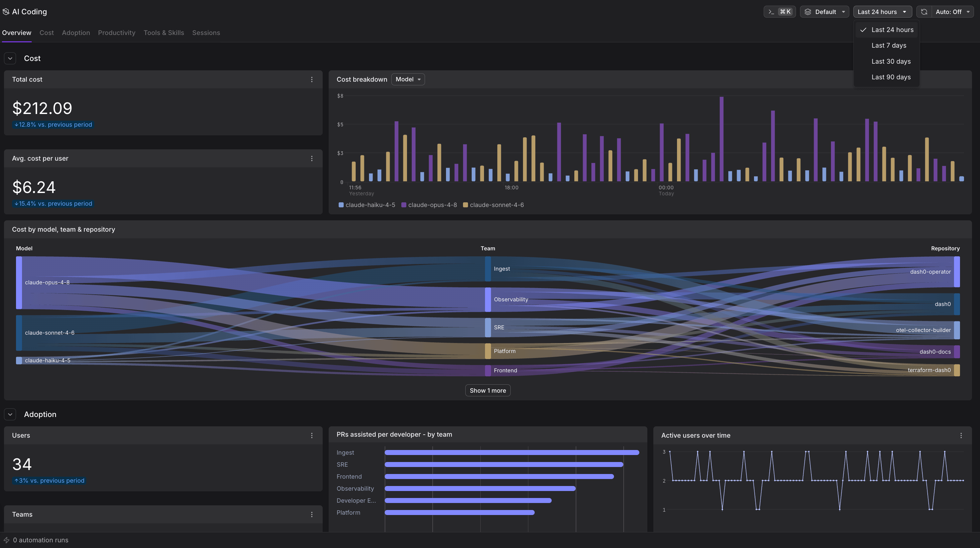Toggle claude-haiku-4-5 legend series

tap(367, 205)
